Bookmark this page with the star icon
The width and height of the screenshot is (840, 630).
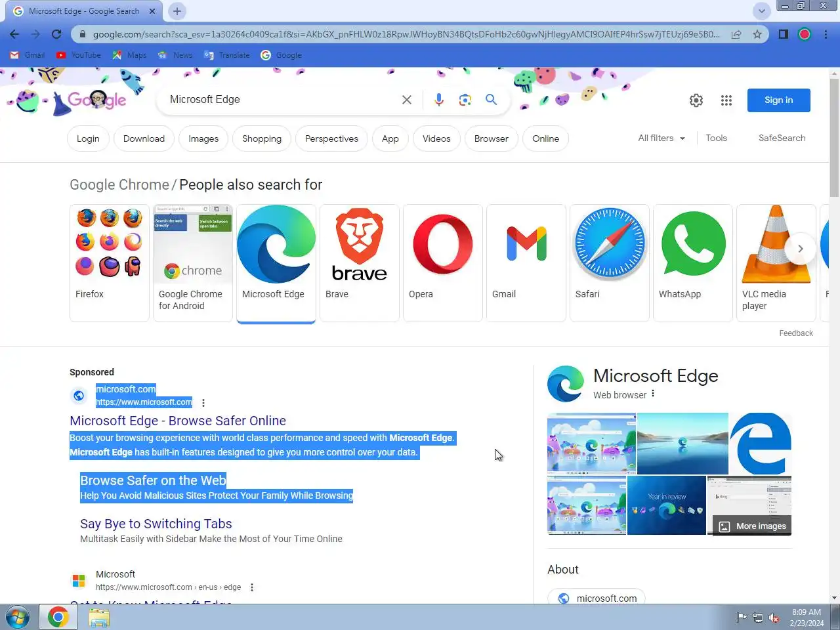[x=757, y=34]
